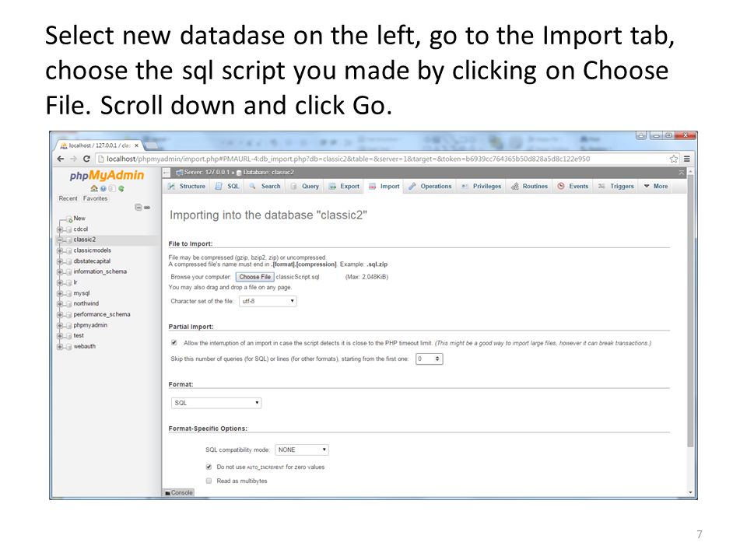Switch to the Routines tab
This screenshot has width=747, height=560.
point(530,186)
